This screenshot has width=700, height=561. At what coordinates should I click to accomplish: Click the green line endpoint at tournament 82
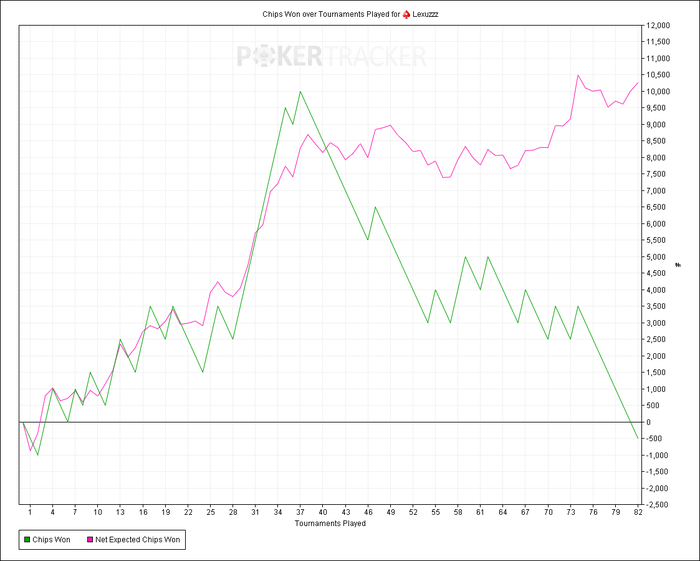pos(638,438)
